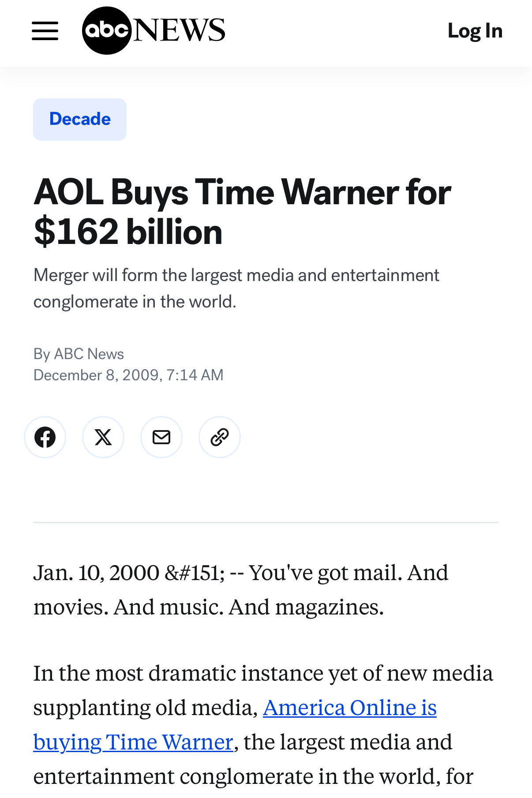This screenshot has width=532, height=798.
Task: Click the Jan. 10, 2000 dateline text
Action: point(96,573)
